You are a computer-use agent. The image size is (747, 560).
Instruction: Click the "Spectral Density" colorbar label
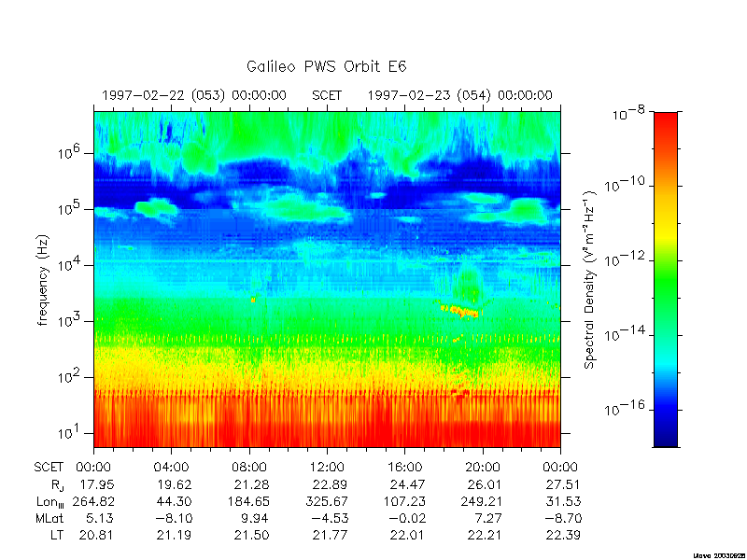(589, 279)
